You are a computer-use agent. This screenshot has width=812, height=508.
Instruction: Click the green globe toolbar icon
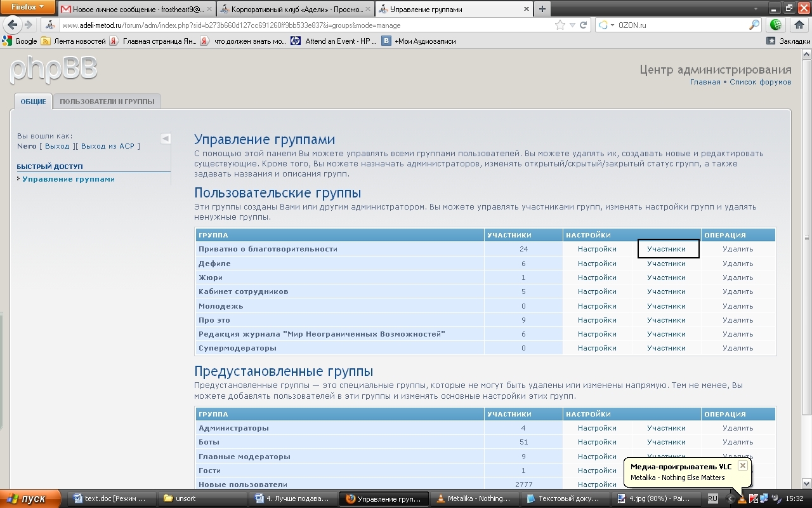775,25
